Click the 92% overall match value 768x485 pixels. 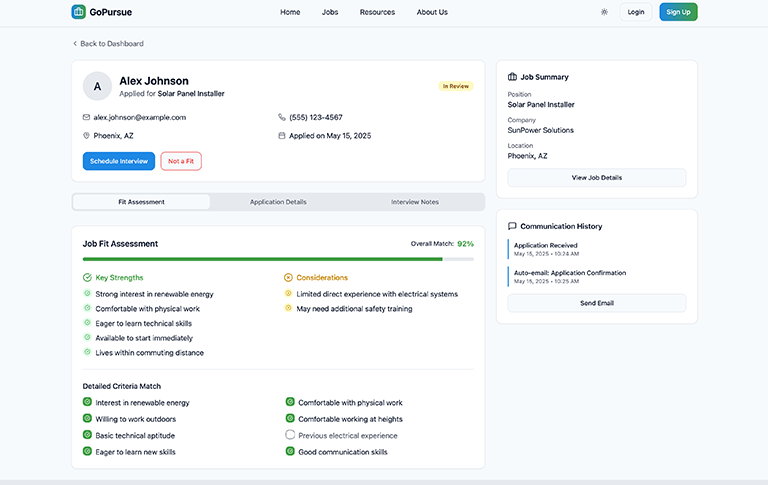click(465, 244)
